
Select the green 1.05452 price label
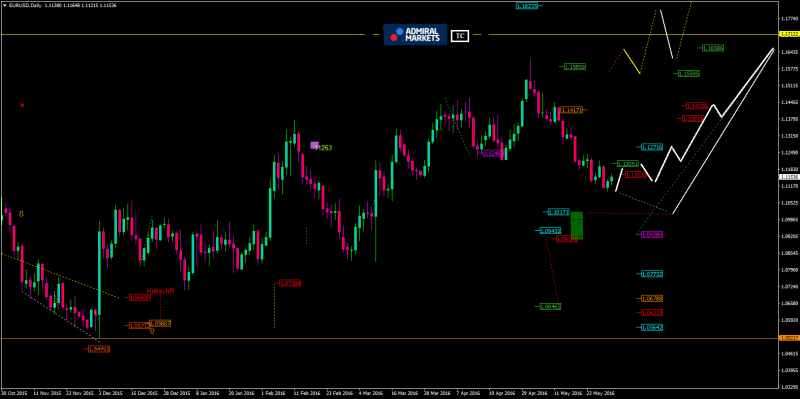[551, 307]
